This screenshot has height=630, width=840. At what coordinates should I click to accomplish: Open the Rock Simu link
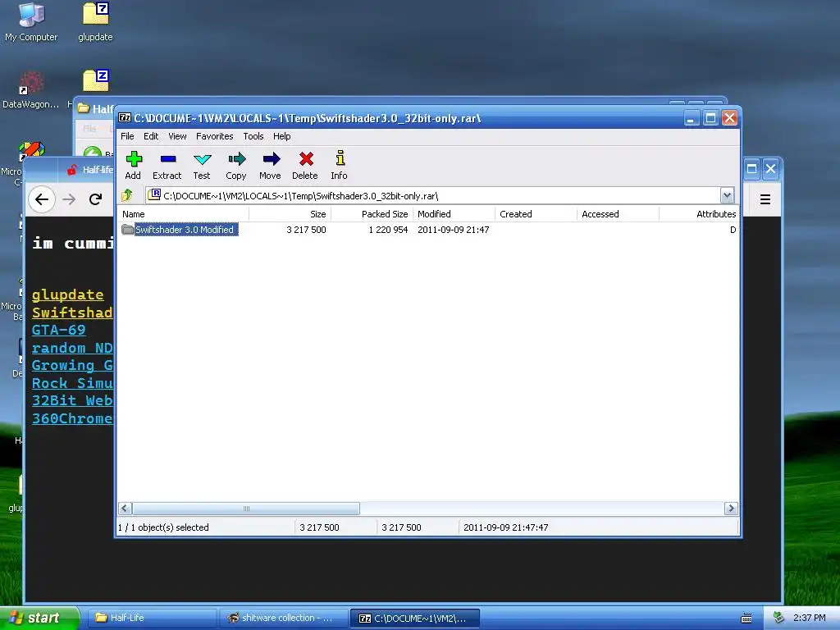72,383
